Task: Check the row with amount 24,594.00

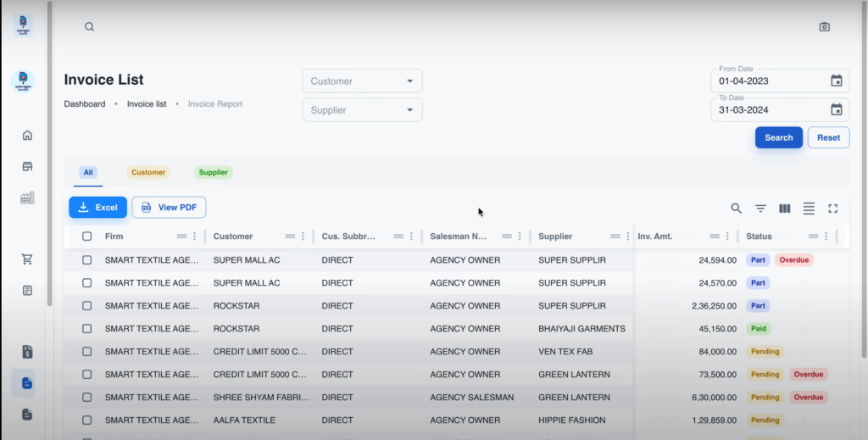Action: 87,259
